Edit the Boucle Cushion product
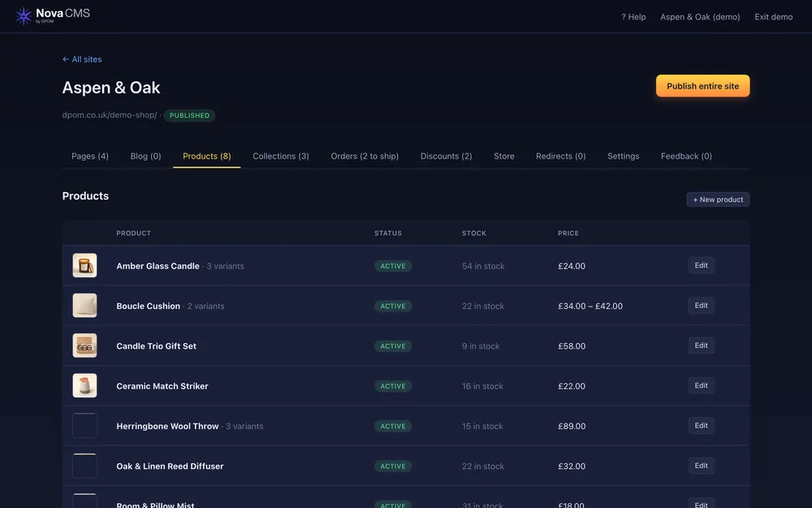The height and width of the screenshot is (508, 812). click(702, 306)
